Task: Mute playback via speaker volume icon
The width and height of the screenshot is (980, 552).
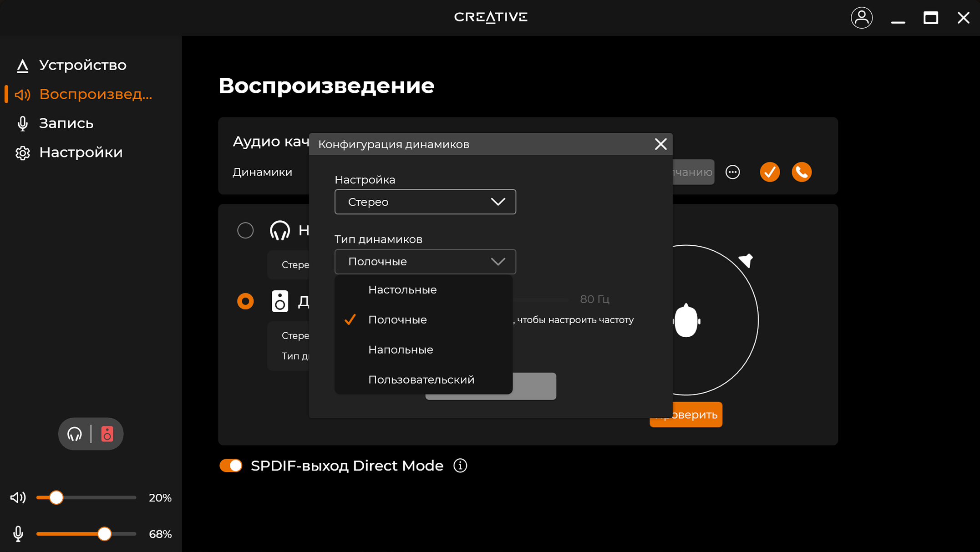Action: [x=18, y=497]
